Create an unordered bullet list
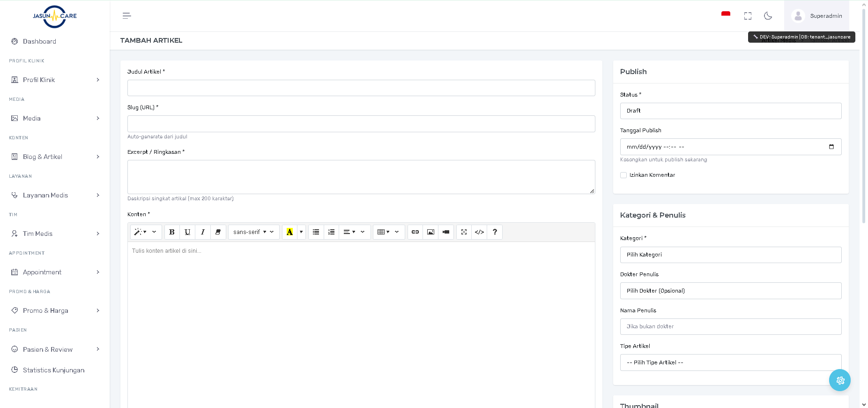This screenshot has width=868, height=408. (316, 232)
